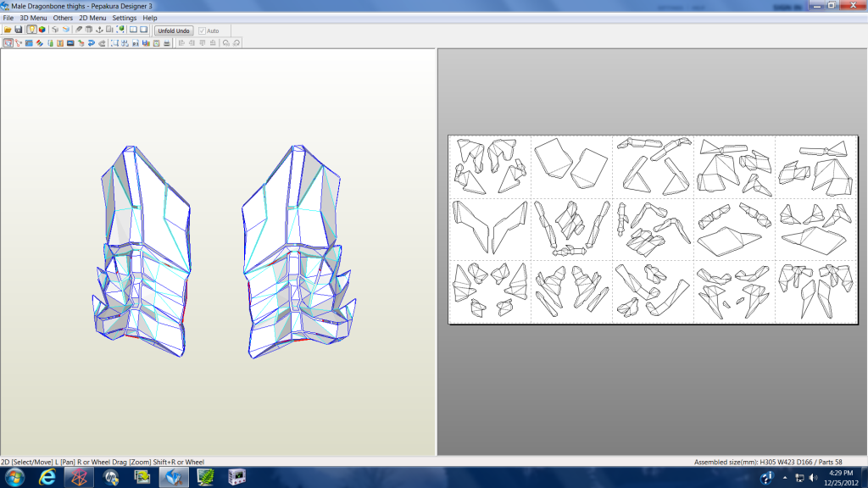Viewport: 868px width, 488px height.
Task: Click the gray cube toolbar icon
Action: tap(55, 30)
